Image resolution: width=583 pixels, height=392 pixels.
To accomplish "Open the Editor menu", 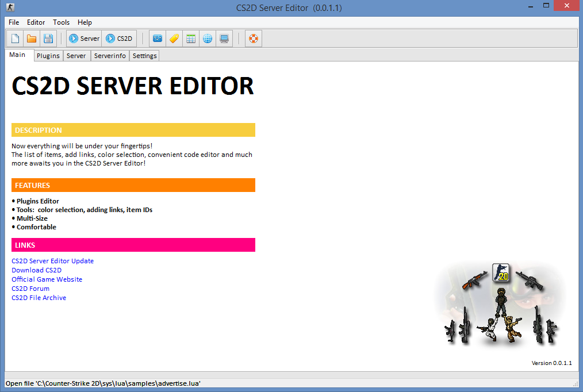I will click(x=36, y=22).
